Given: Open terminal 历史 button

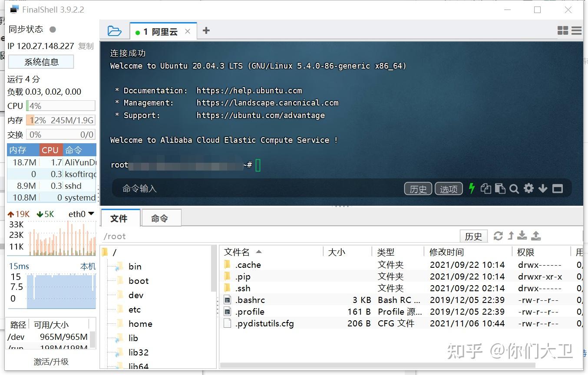Looking at the screenshot, I should pos(418,189).
